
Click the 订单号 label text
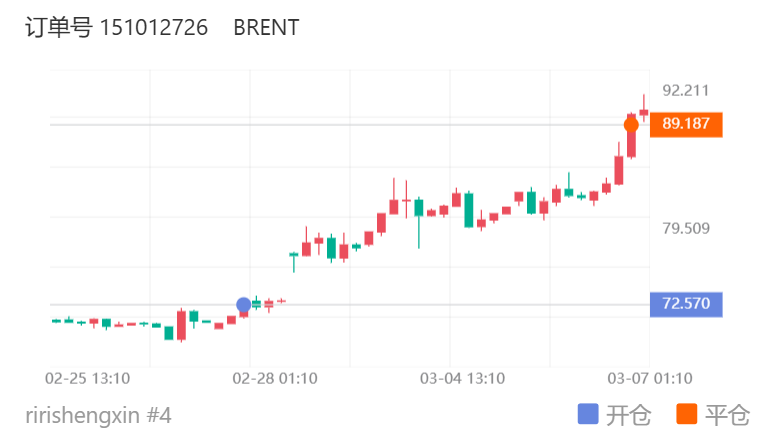[58, 28]
